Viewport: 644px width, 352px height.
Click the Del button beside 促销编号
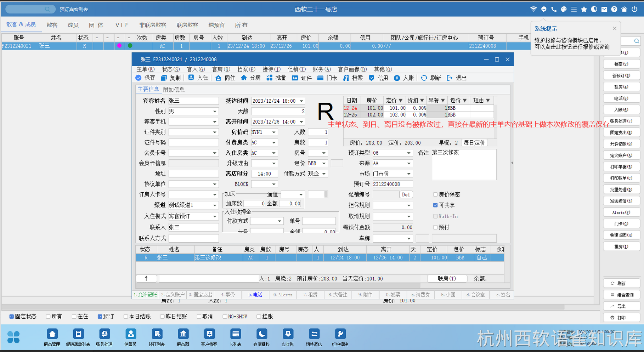(406, 194)
